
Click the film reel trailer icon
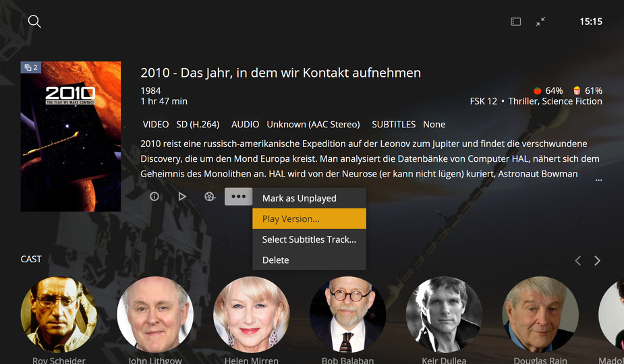click(x=210, y=197)
